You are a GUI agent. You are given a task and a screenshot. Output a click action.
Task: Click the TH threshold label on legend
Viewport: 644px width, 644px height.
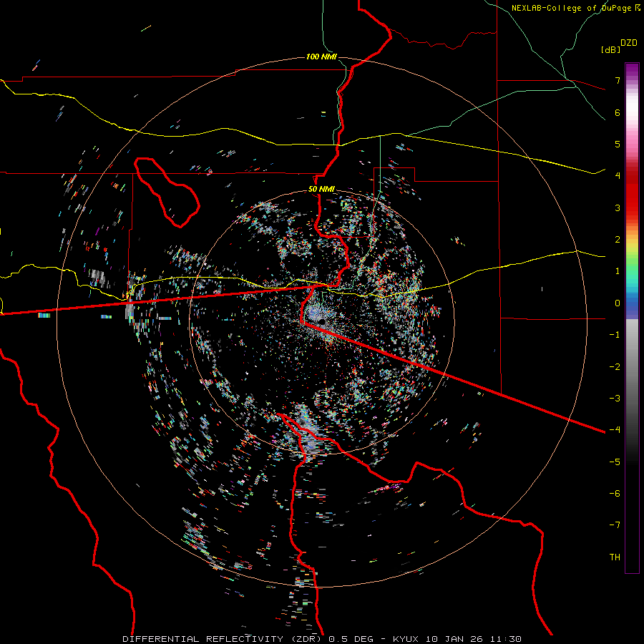pyautogui.click(x=615, y=557)
